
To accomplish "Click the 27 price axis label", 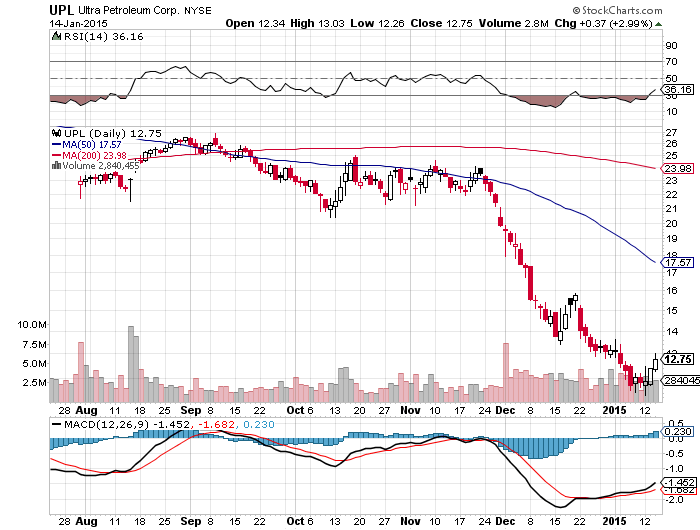I will coord(671,133).
